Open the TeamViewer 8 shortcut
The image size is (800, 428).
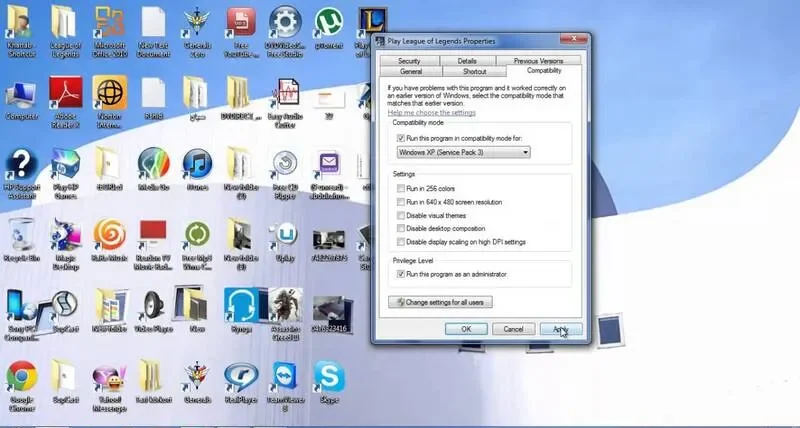click(286, 377)
